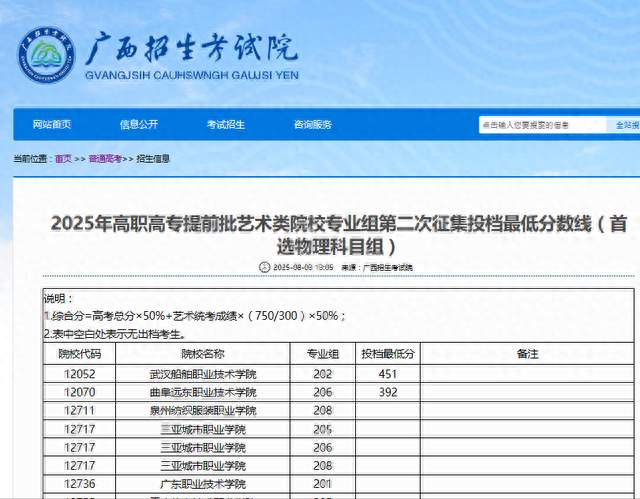Click the 全站搜索 search button
This screenshot has width=640, height=499.
tap(624, 125)
